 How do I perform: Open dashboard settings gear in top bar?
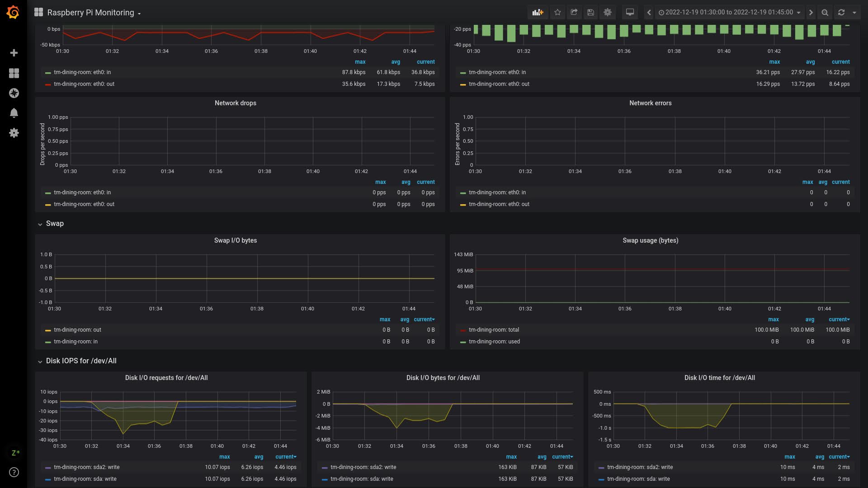click(608, 13)
